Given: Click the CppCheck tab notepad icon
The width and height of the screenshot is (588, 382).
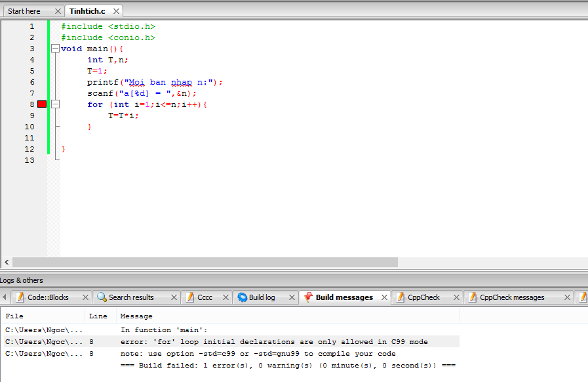Looking at the screenshot, I should pyautogui.click(x=400, y=297).
